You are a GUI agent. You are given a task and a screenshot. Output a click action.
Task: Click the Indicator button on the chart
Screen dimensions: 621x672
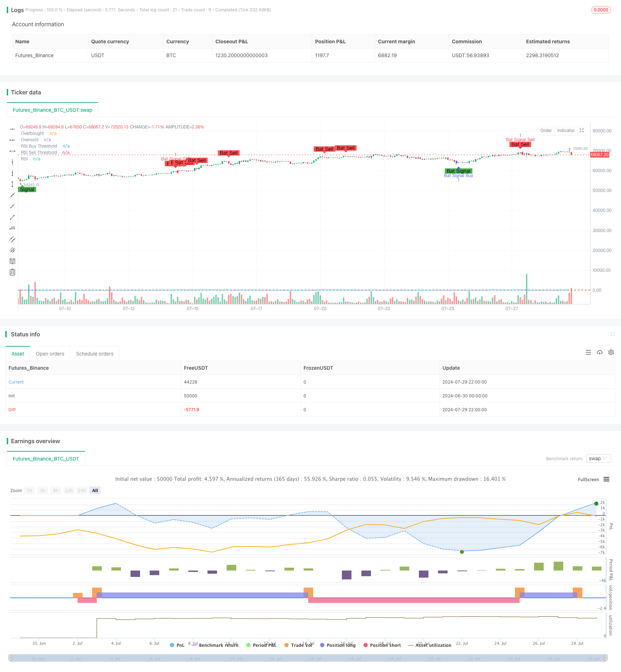566,131
